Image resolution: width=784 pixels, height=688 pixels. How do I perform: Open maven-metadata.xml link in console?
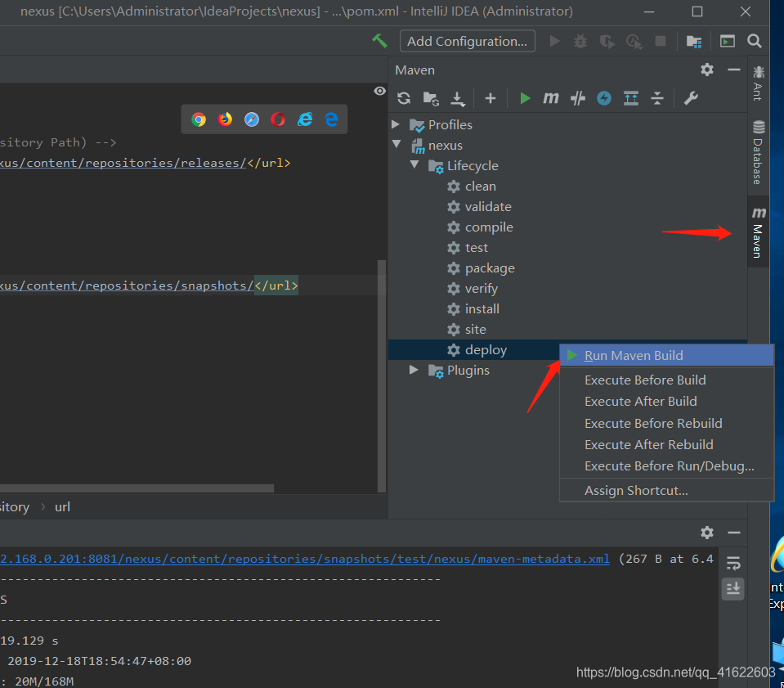(x=305, y=559)
